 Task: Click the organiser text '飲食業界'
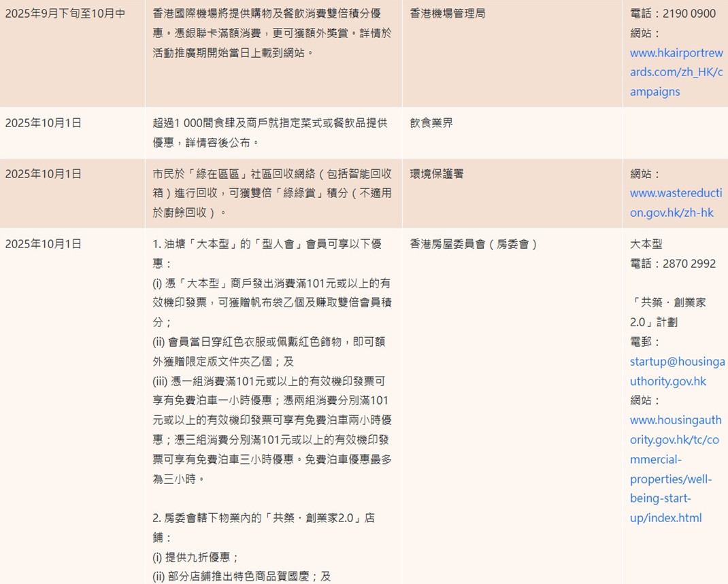[x=431, y=123]
